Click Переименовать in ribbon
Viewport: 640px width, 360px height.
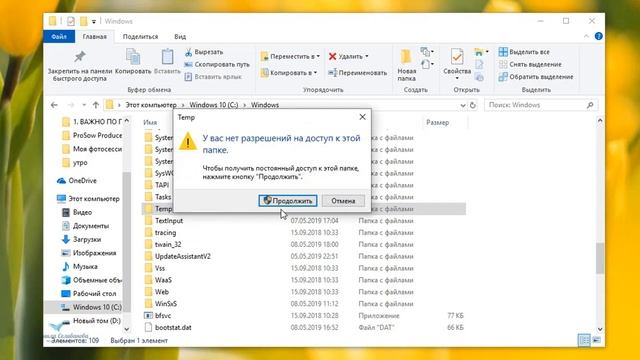coord(358,73)
